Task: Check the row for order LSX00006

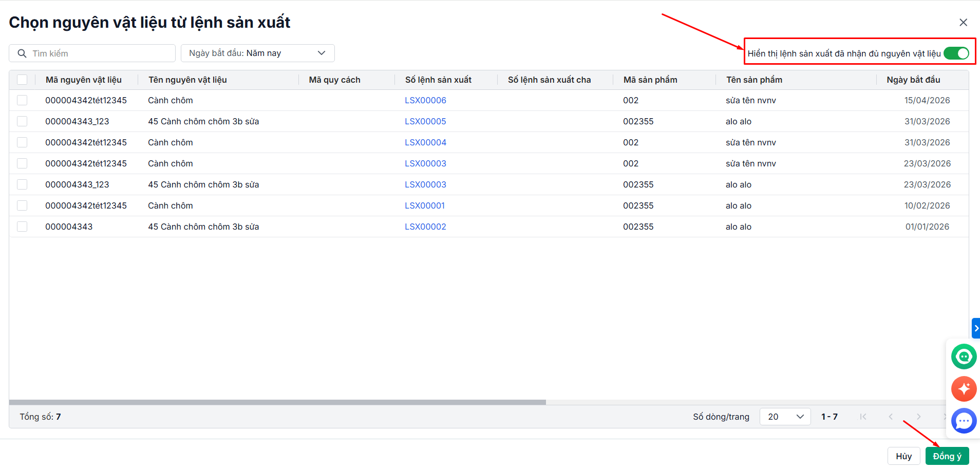Action: click(x=22, y=100)
